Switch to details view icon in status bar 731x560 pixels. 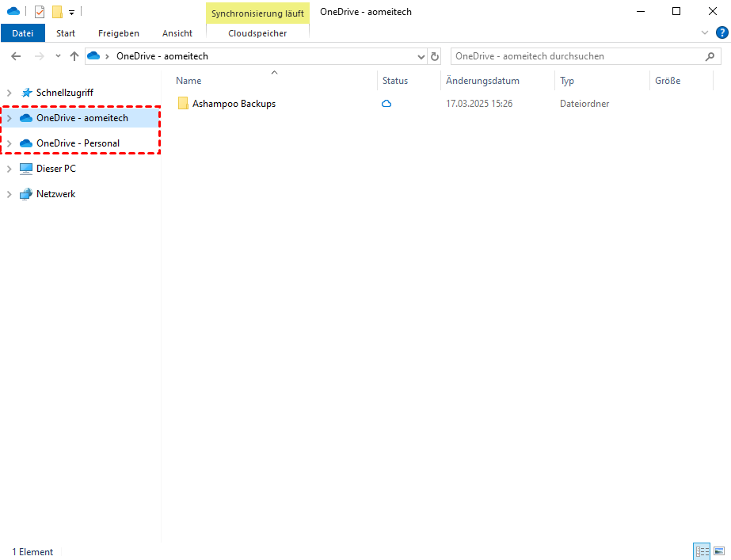(702, 551)
